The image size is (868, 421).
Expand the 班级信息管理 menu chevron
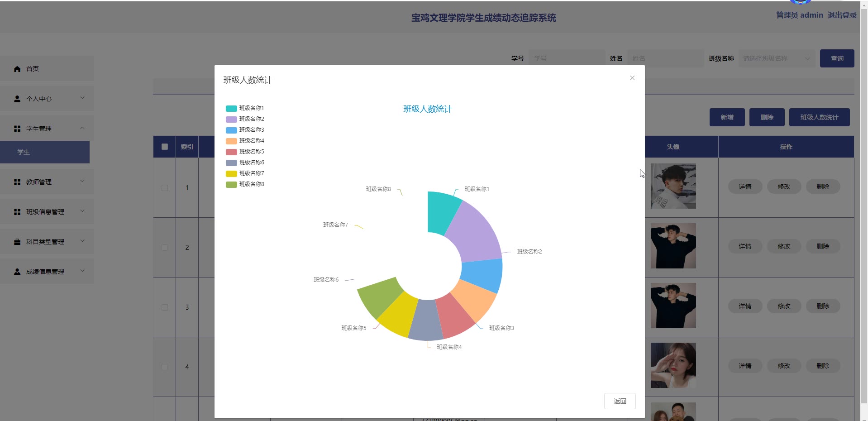(82, 211)
